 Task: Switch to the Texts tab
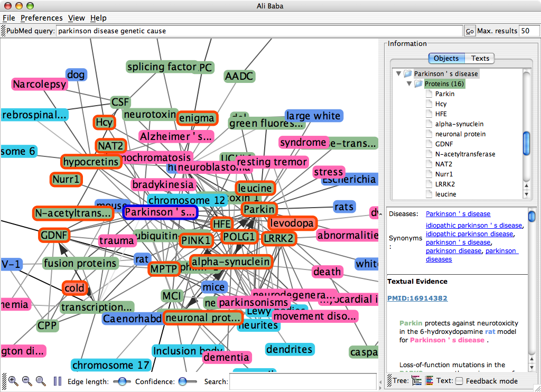click(x=480, y=58)
